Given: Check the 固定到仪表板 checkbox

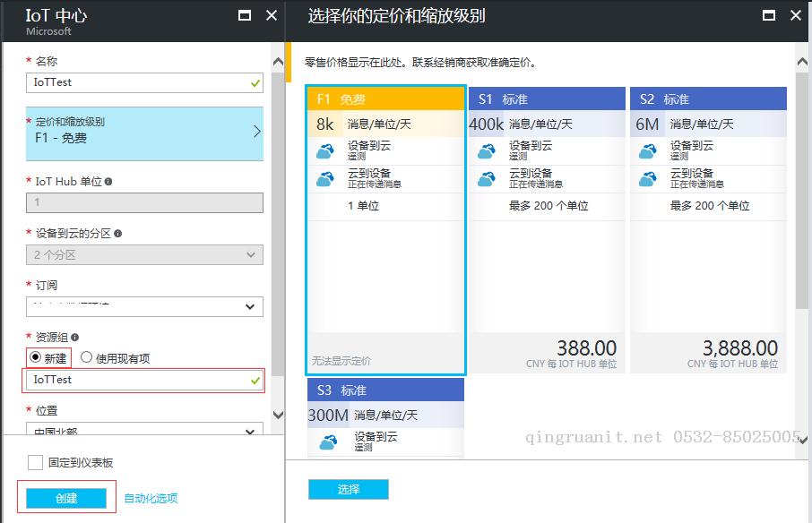Looking at the screenshot, I should point(35,461).
